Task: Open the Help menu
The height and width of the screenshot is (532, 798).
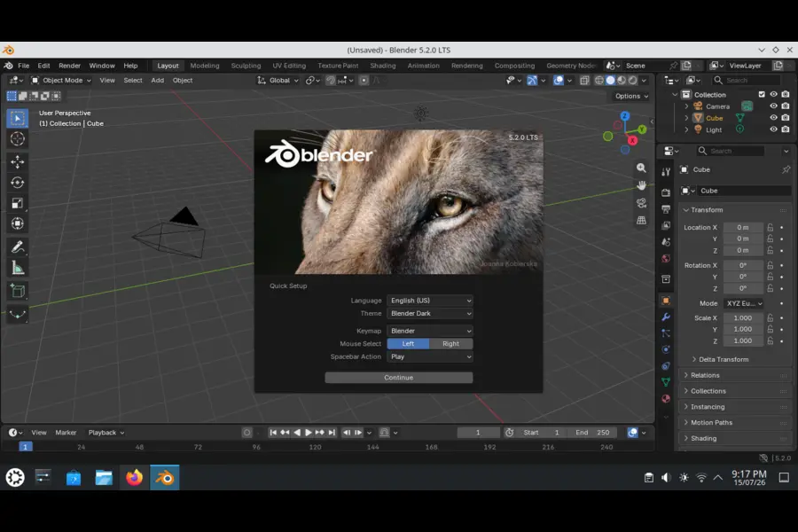Action: point(130,66)
